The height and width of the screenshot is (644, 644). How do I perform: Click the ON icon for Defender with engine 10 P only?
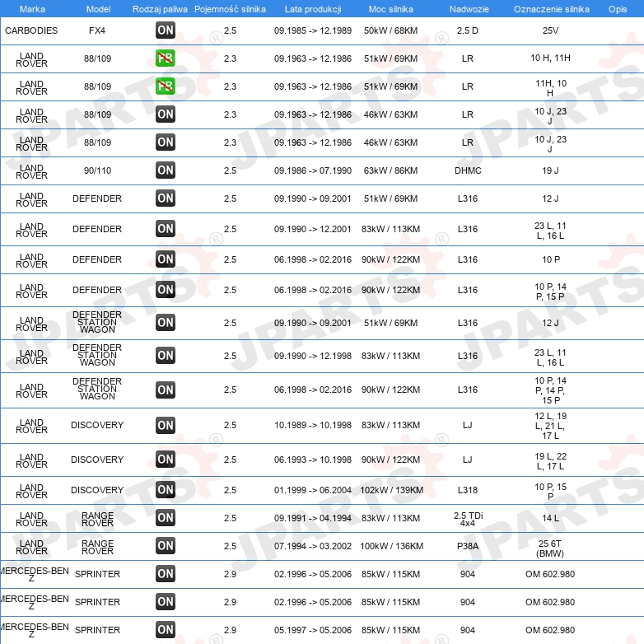(165, 259)
